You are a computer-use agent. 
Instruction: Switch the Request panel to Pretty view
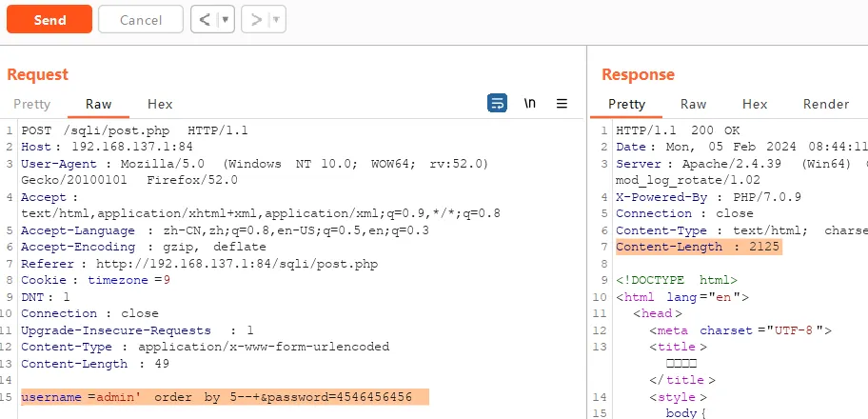point(31,104)
